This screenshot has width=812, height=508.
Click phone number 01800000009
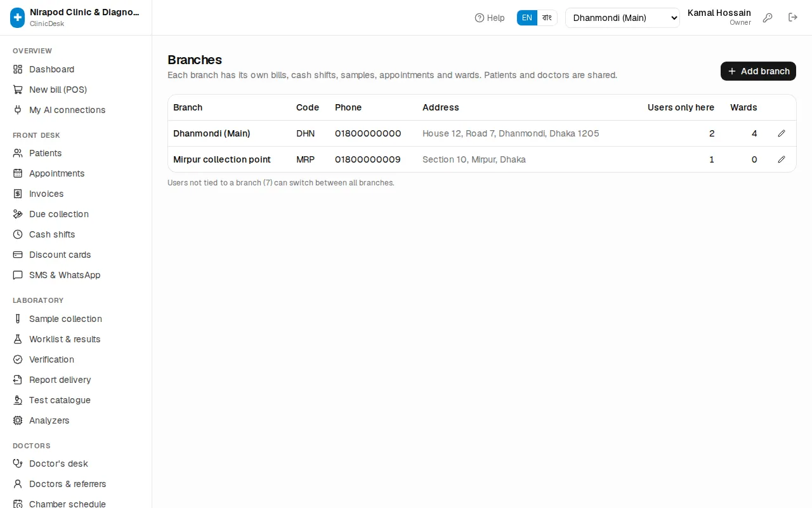[368, 159]
